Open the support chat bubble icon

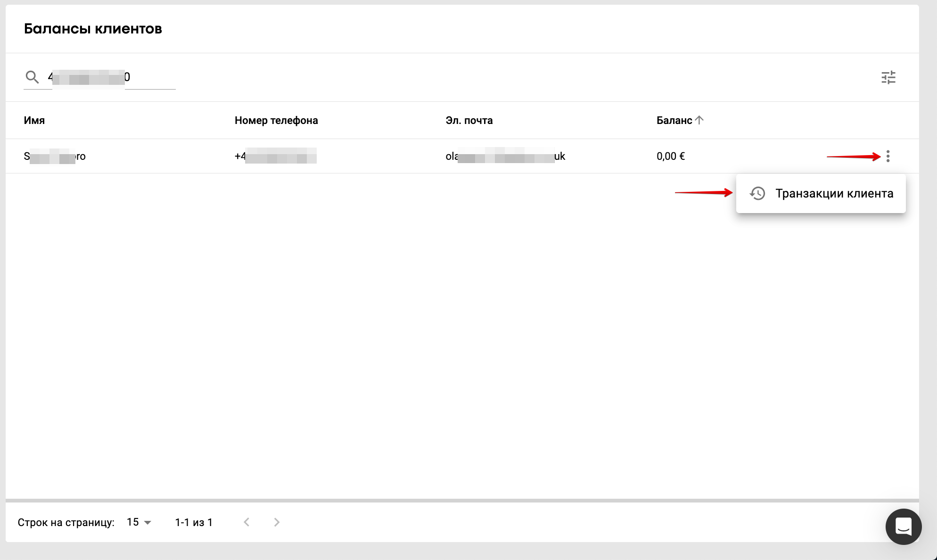coord(903,527)
